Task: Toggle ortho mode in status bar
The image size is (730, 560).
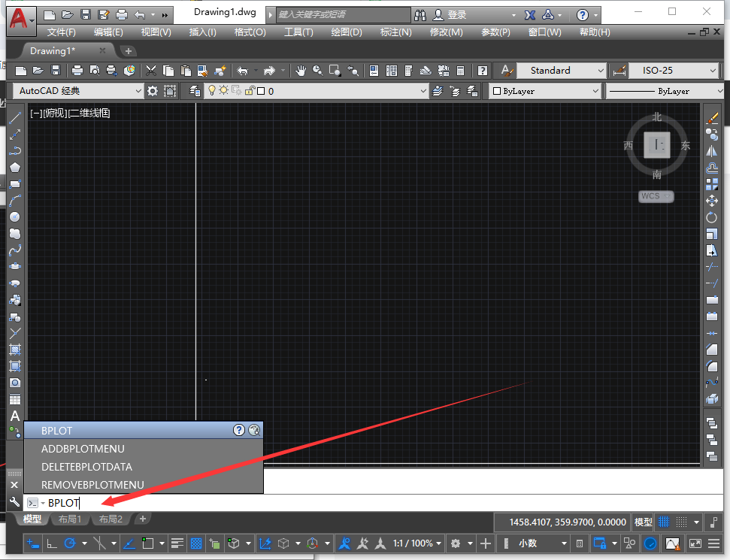Action: click(x=50, y=543)
